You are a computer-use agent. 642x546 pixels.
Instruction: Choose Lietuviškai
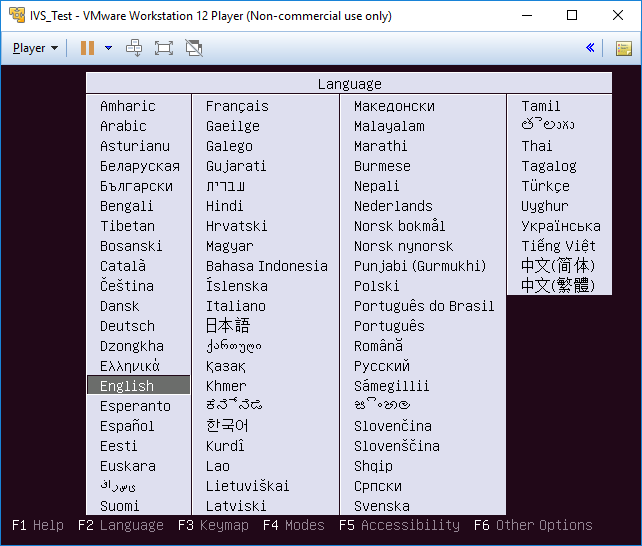tap(247, 486)
